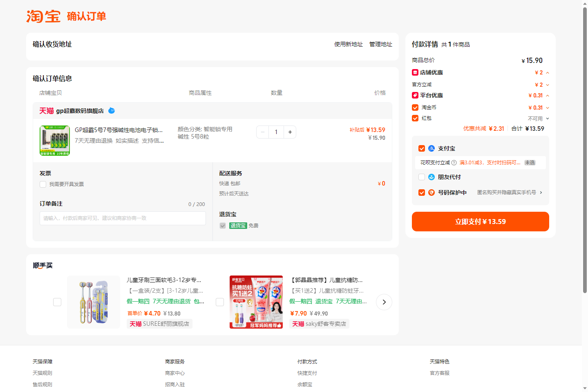Screen dimensions: 588x392
Task: Expand the 淘金币 ¥0.31 dropdown arrow
Action: (548, 108)
